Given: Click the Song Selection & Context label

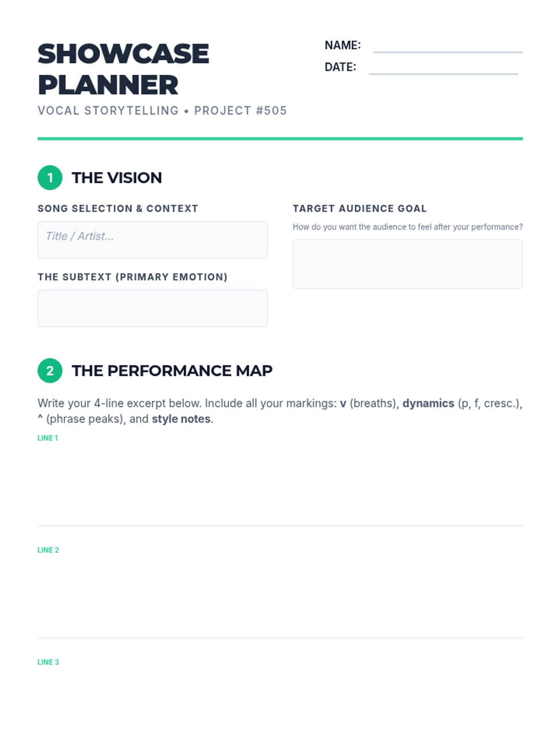Looking at the screenshot, I should point(118,209).
